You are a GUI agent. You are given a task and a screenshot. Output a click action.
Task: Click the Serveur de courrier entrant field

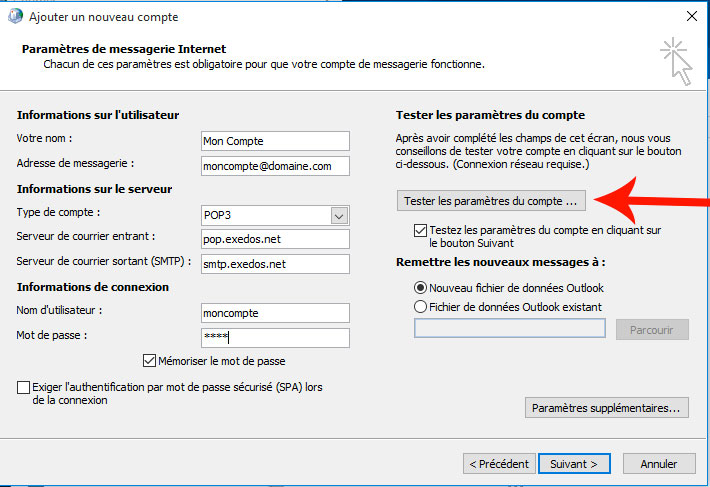[x=275, y=239]
